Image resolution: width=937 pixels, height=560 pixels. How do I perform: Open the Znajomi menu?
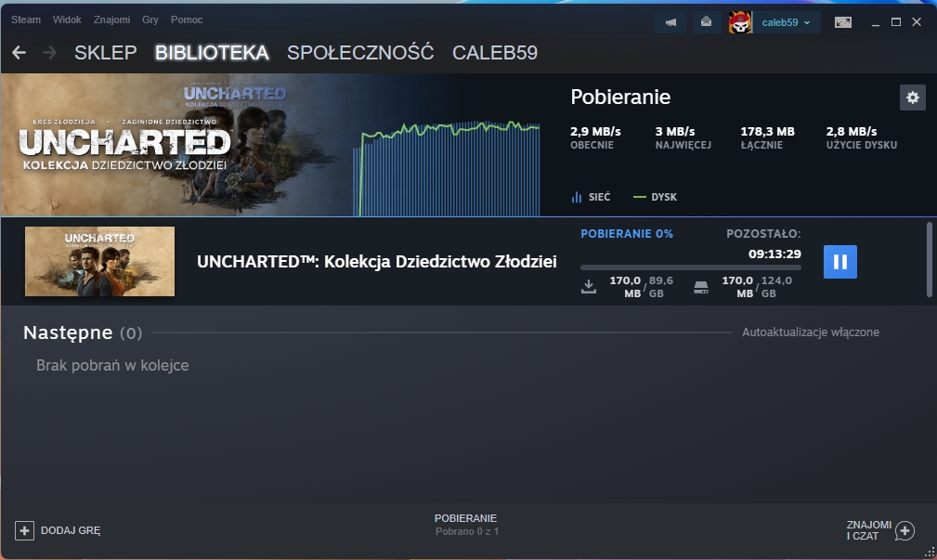point(111,20)
